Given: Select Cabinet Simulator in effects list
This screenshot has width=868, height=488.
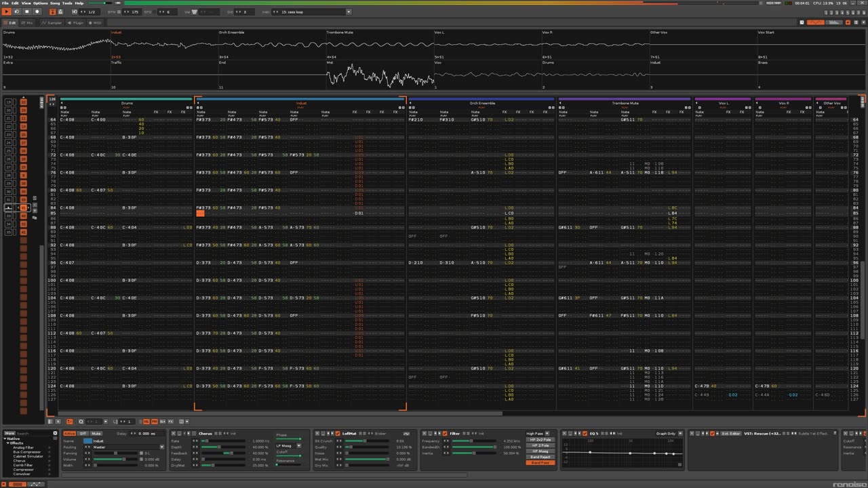Looking at the screenshot, I should (x=30, y=456).
